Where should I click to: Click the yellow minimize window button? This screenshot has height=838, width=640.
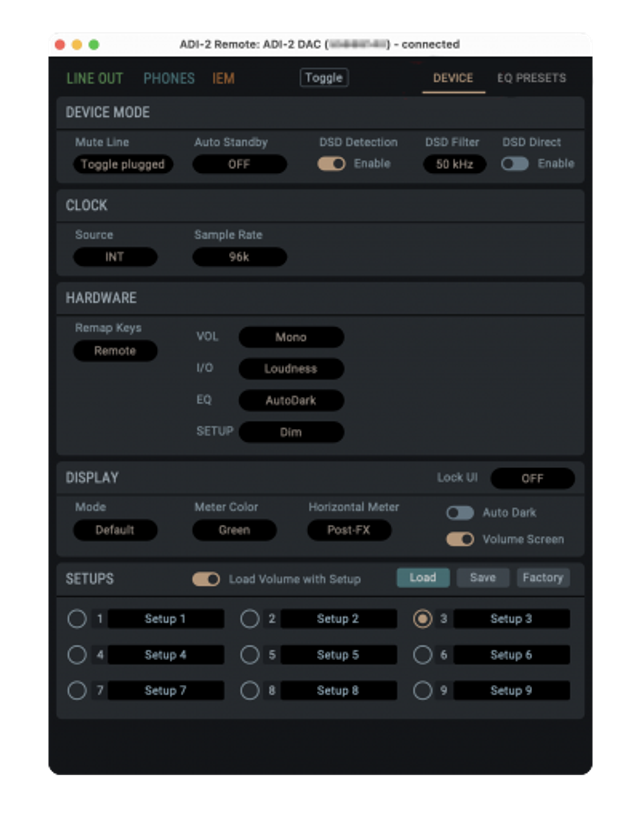[x=77, y=45]
